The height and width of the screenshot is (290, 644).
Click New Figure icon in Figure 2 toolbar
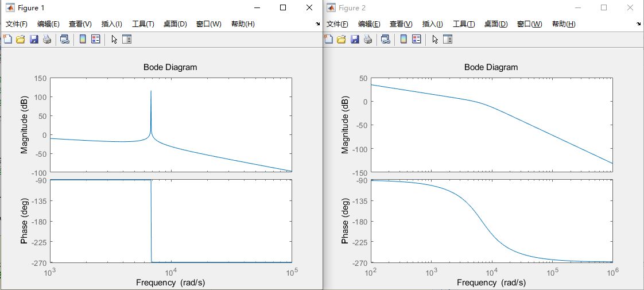pyautogui.click(x=328, y=40)
